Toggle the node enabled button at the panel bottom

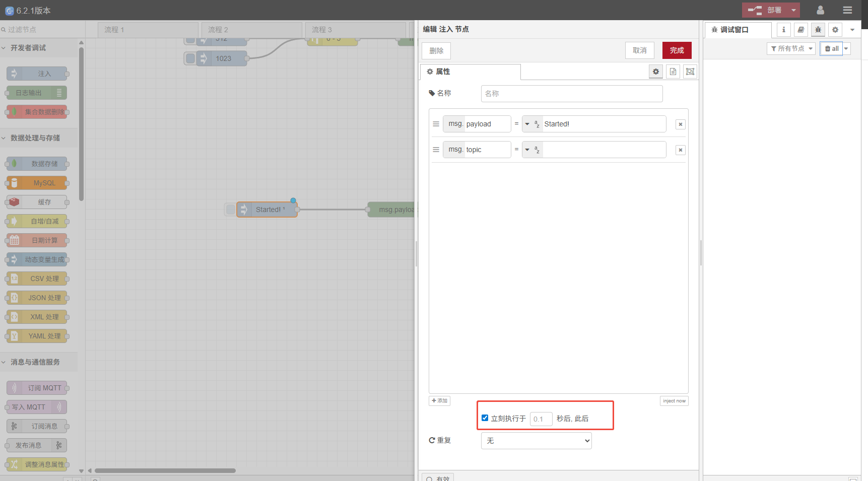coord(438,477)
